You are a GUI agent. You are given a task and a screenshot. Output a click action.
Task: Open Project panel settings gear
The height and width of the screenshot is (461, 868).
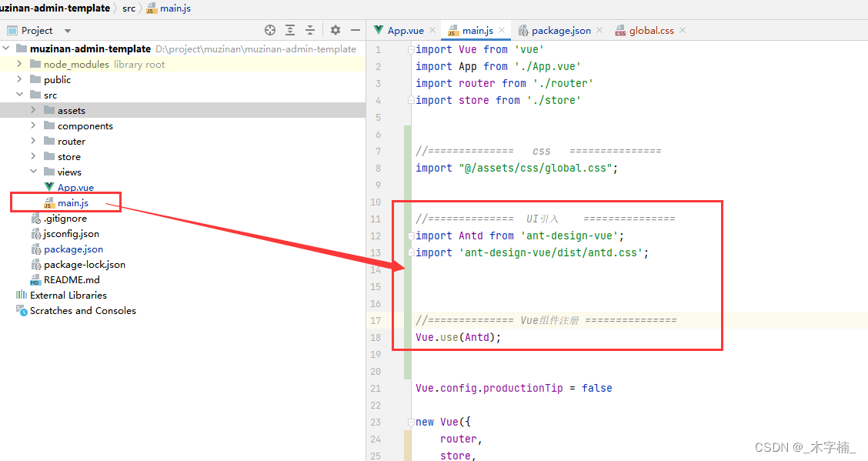[336, 31]
